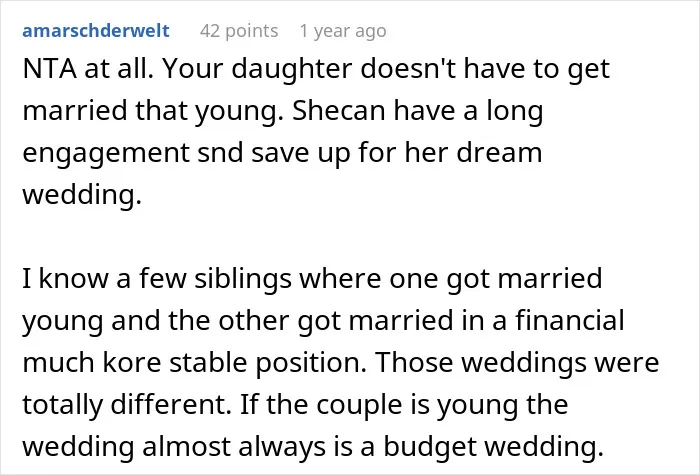Click the typo 'kore' in the comment
This screenshot has width=700, height=475.
point(132,363)
